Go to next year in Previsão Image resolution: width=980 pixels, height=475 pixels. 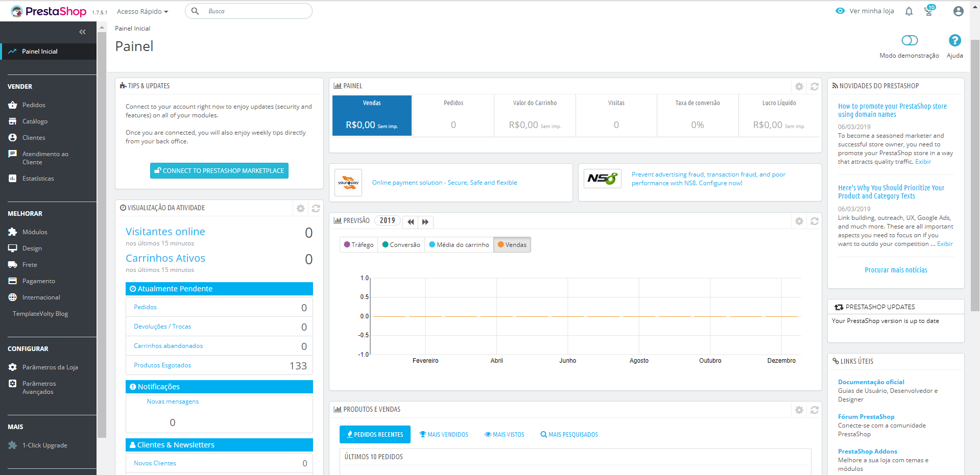tap(425, 222)
